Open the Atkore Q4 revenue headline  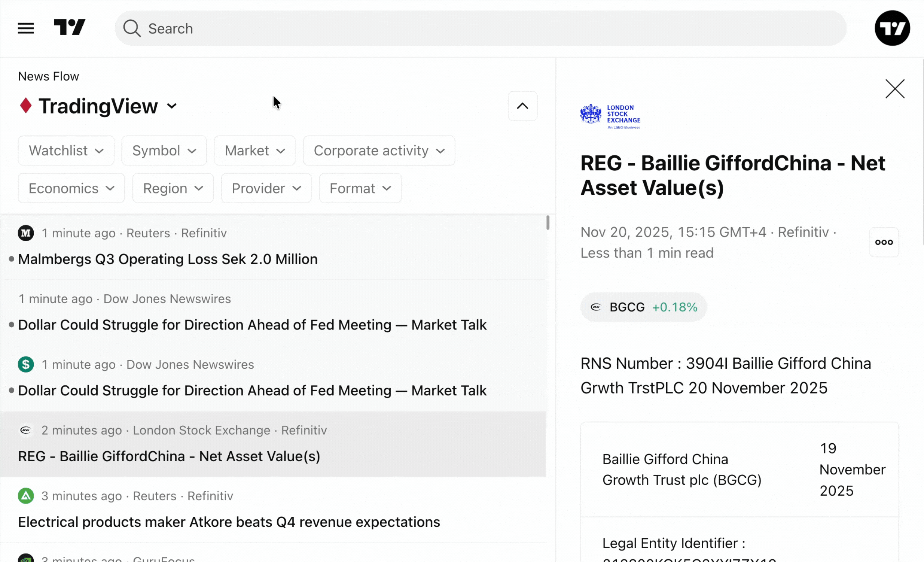pyautogui.click(x=229, y=522)
